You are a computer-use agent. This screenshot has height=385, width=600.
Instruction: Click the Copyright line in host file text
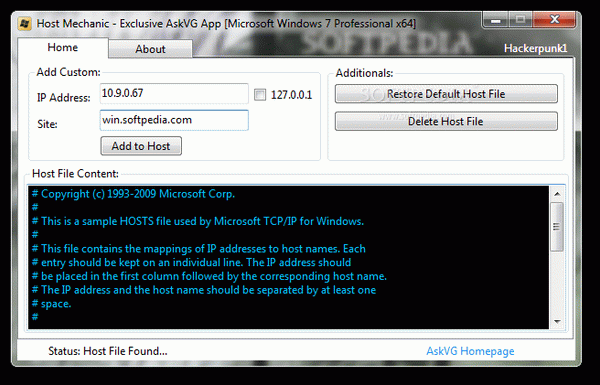pyautogui.click(x=133, y=194)
